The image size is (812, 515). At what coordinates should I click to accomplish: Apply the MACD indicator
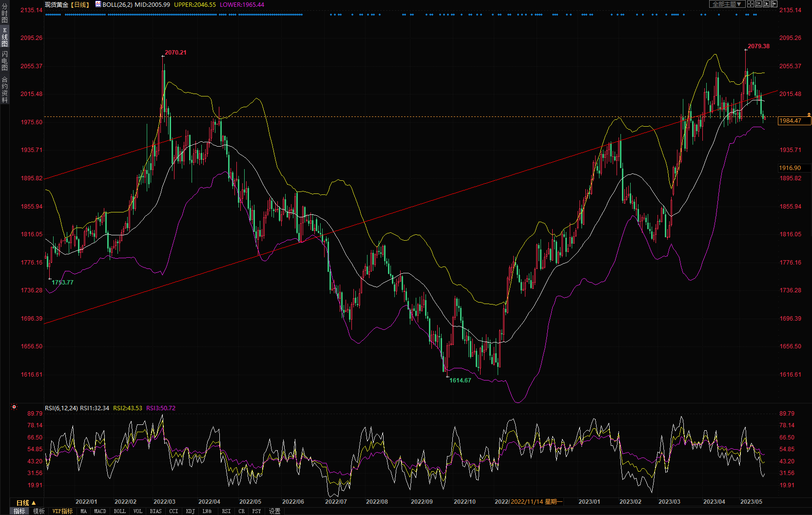[x=100, y=511]
